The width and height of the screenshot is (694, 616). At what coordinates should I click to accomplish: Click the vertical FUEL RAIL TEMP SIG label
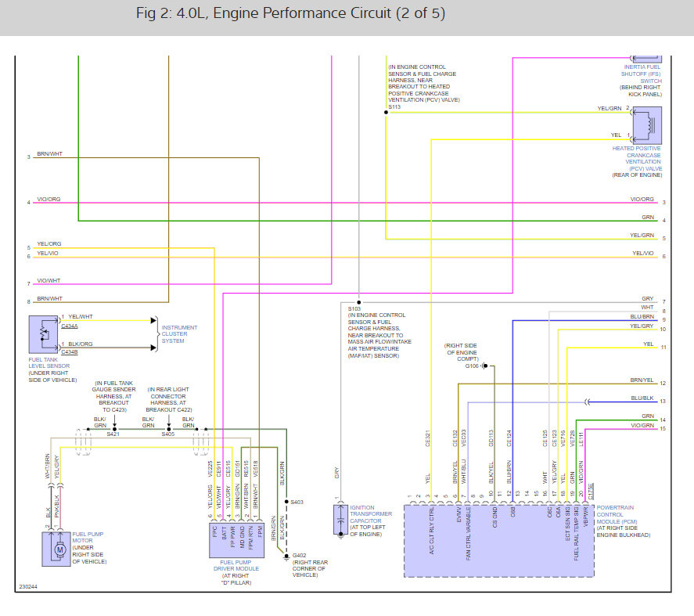point(576,534)
